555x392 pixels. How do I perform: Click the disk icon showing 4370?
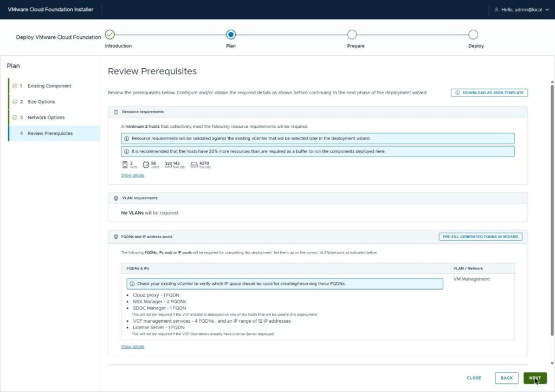pyautogui.click(x=194, y=165)
